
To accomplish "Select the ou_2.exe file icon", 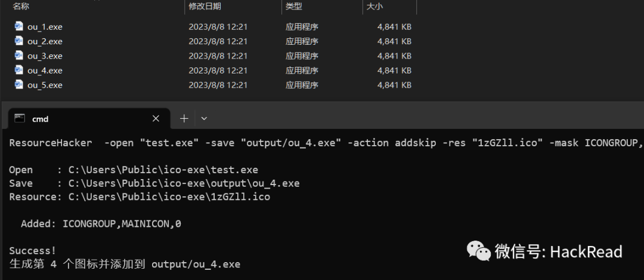I will point(19,41).
